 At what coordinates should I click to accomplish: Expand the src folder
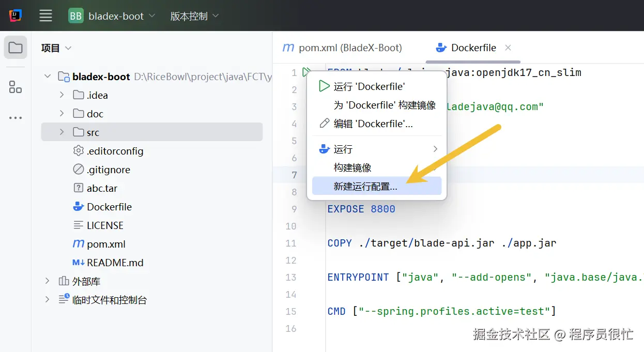[x=62, y=132]
